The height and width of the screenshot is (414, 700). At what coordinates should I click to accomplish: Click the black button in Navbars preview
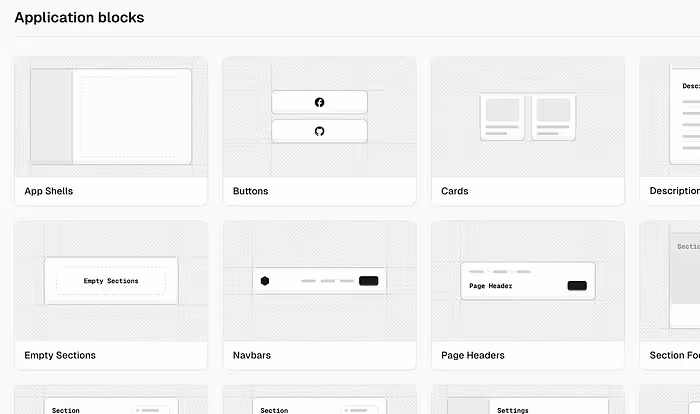[368, 281]
